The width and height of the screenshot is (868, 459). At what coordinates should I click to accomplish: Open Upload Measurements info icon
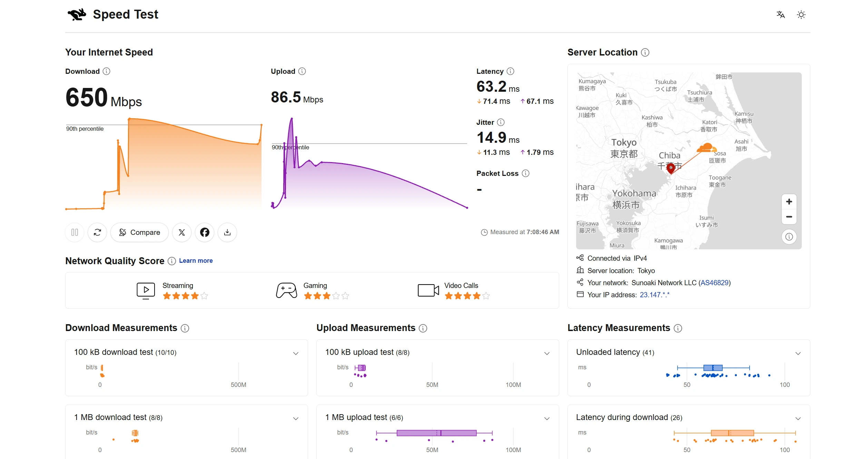(x=423, y=328)
